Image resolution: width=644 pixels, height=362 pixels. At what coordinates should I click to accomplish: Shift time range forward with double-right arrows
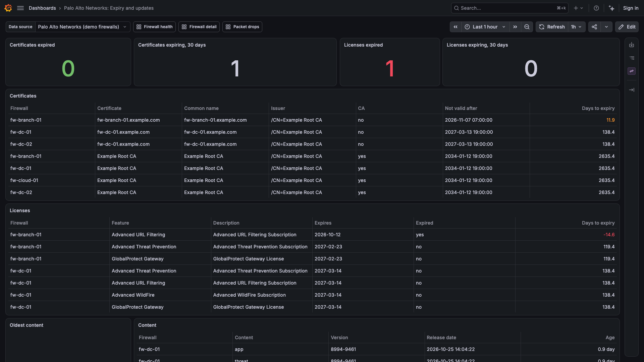tap(515, 27)
